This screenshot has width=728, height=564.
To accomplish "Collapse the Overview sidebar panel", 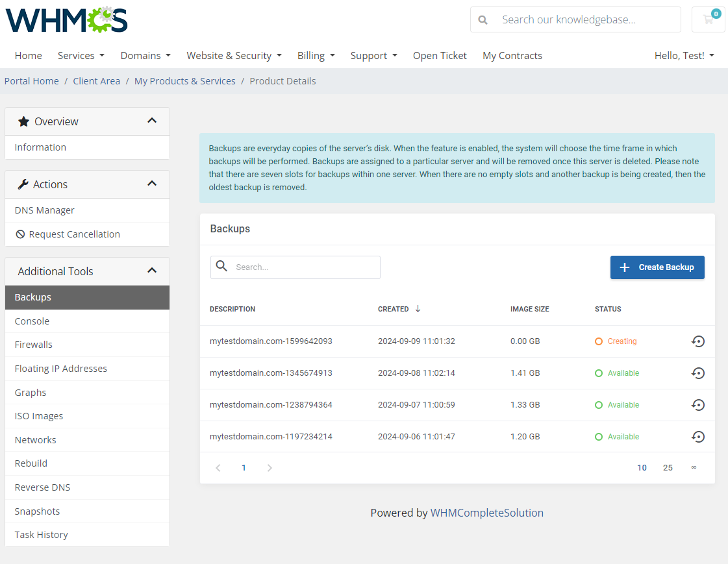I will pos(152,121).
